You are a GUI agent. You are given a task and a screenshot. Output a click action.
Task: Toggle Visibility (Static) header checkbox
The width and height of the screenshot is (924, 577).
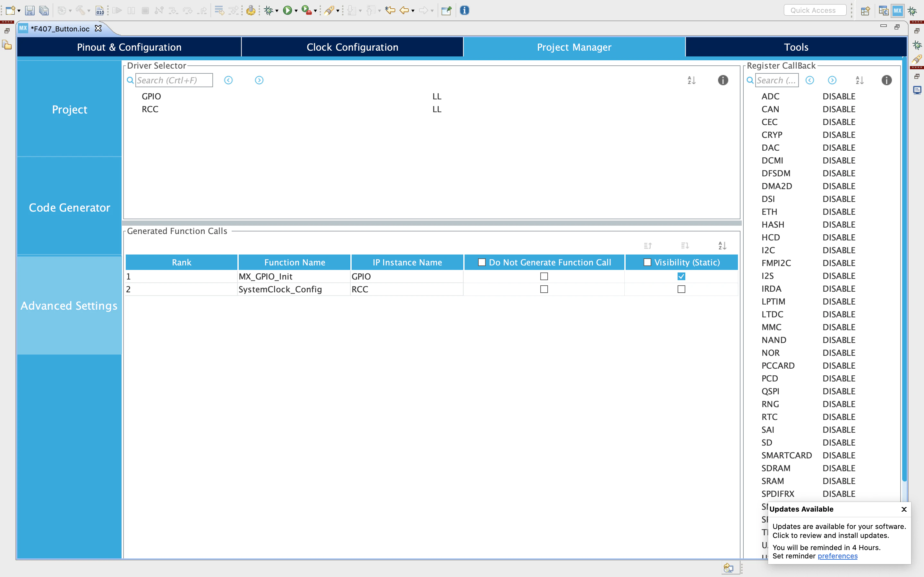click(647, 262)
